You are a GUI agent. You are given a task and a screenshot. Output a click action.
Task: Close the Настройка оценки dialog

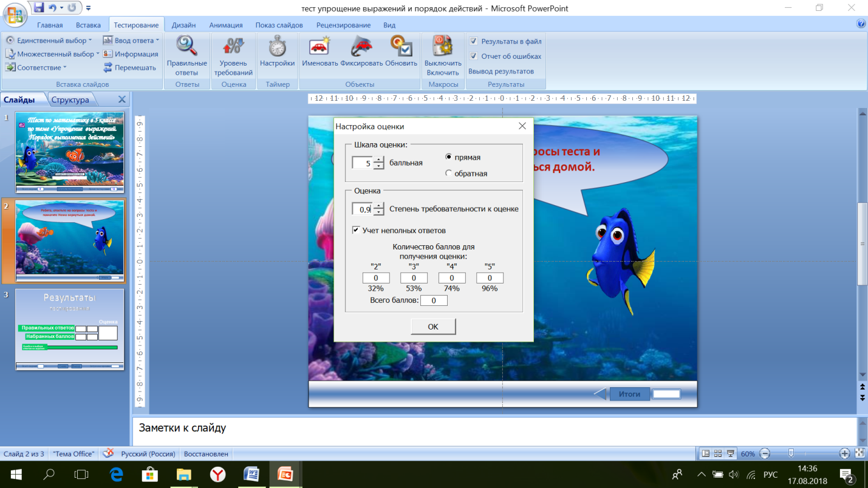pyautogui.click(x=522, y=126)
